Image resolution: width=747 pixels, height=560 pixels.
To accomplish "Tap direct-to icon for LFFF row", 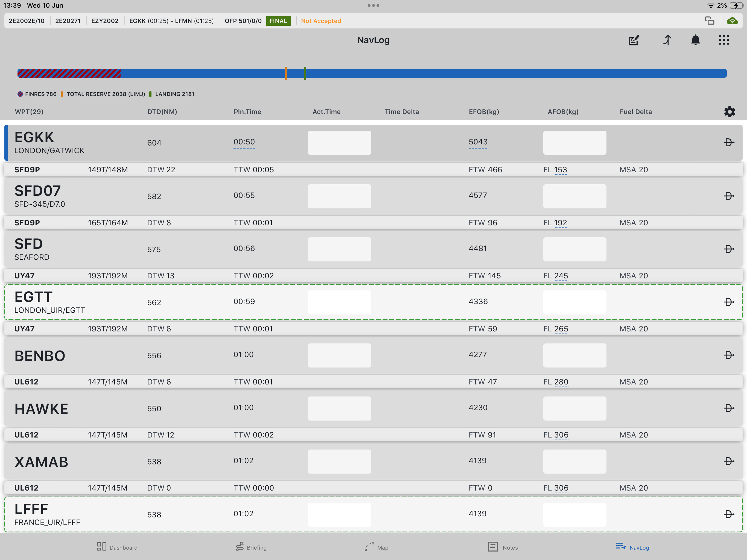I will (x=729, y=514).
